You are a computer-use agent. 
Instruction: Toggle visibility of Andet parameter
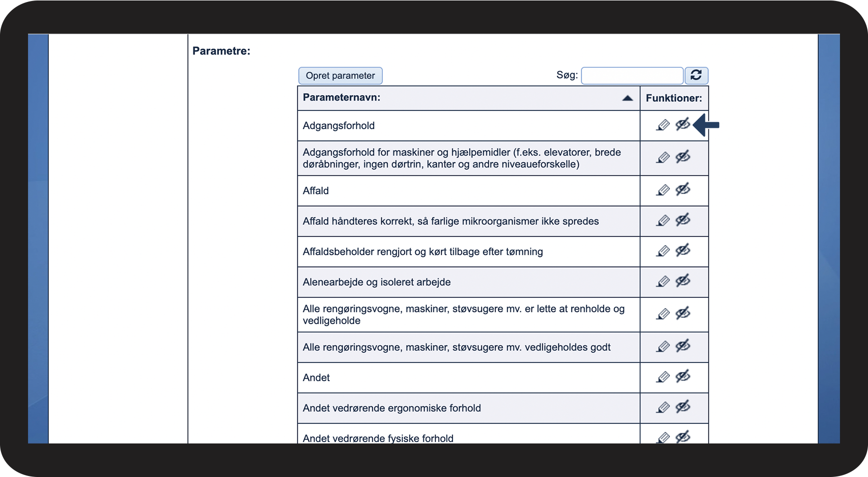tap(683, 376)
